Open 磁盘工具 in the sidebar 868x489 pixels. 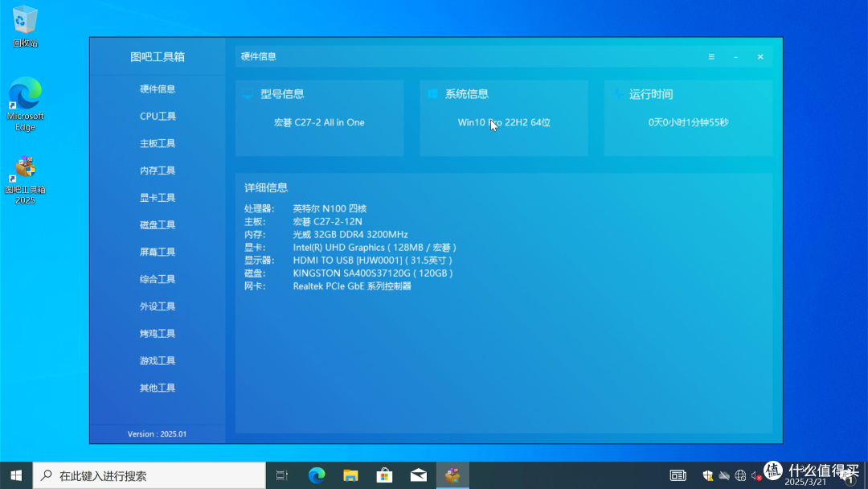pos(158,225)
